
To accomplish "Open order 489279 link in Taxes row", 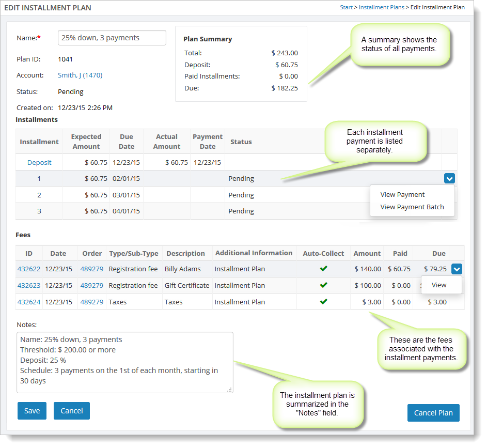I will point(91,302).
